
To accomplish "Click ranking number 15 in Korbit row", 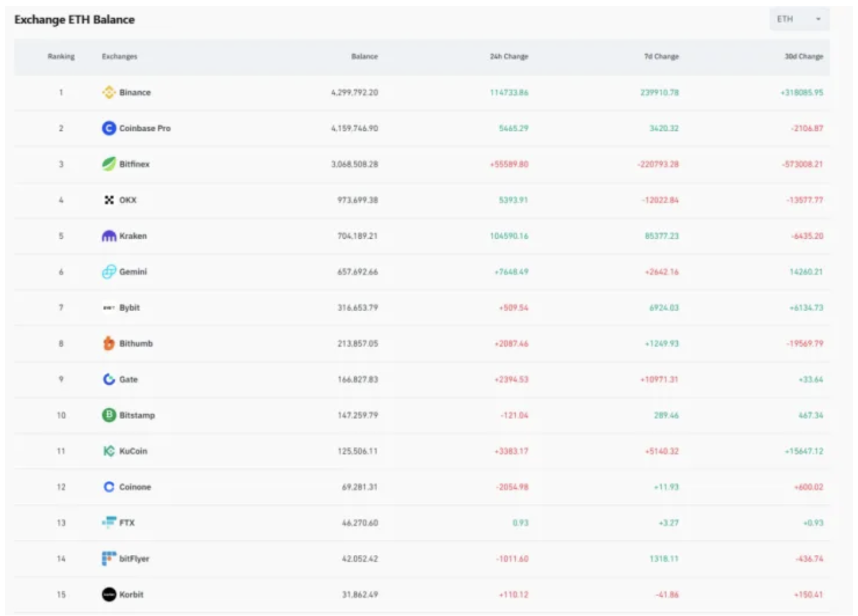I will click(61, 594).
